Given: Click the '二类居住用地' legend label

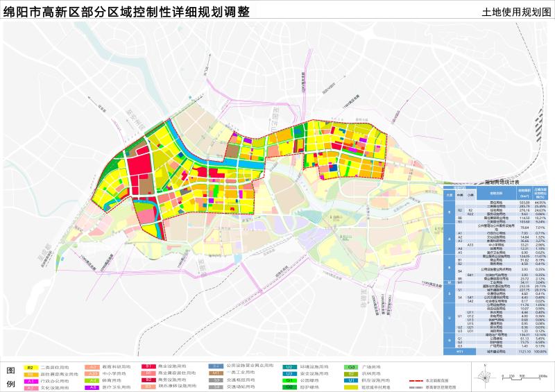Looking at the screenshot, I should click(55, 368).
